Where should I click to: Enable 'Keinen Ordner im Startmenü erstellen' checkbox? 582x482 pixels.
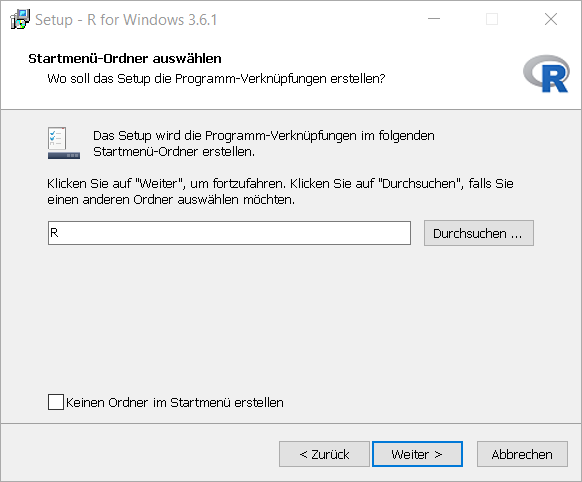(56, 402)
